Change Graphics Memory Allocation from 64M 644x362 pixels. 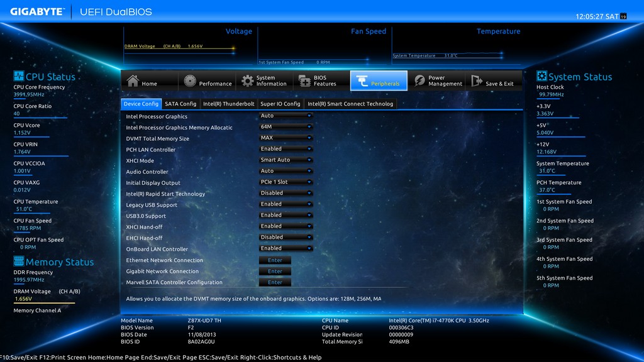point(286,127)
